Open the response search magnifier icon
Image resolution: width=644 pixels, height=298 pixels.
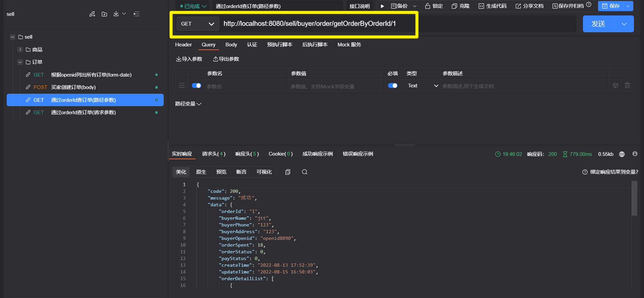coord(305,172)
